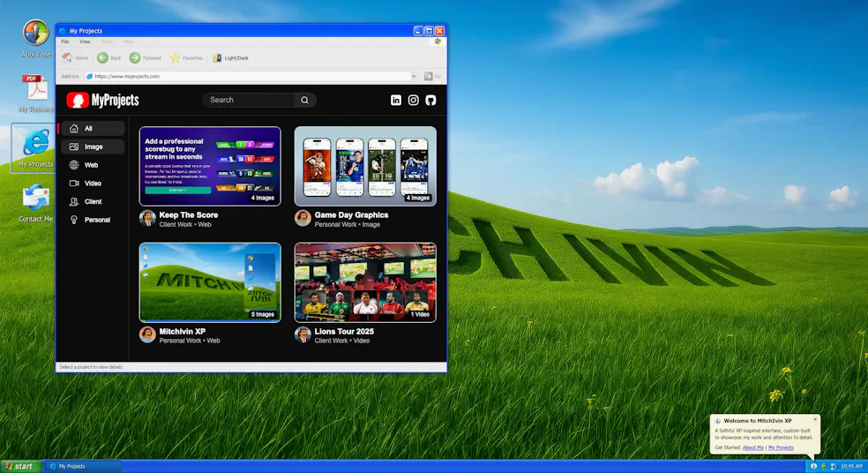The image size is (868, 473).
Task: Open the Contact Me desktop icon
Action: pos(36,203)
